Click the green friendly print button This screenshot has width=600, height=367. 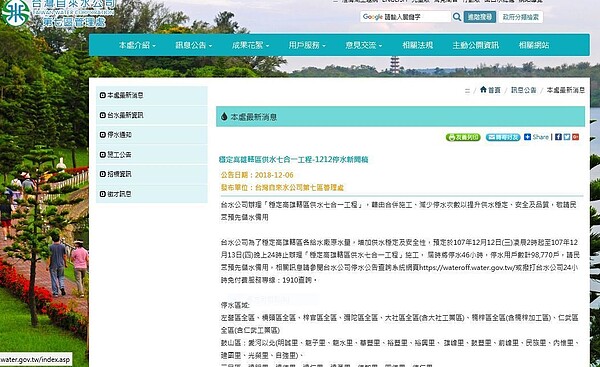[463, 137]
